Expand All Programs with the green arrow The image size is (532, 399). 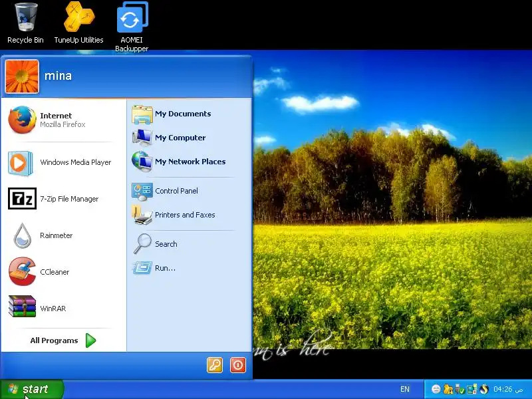point(63,340)
